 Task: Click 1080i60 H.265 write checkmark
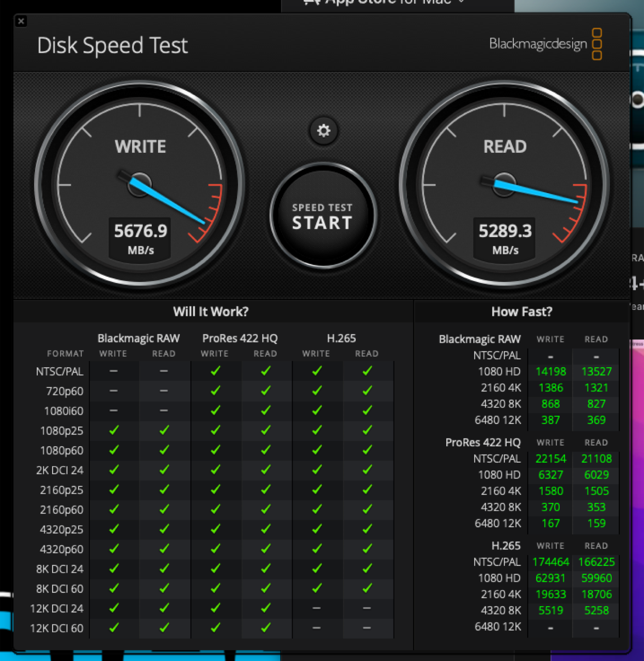(317, 410)
